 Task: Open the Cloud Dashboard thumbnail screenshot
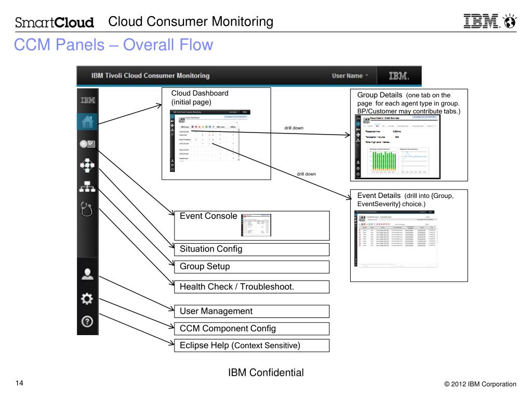tap(210, 141)
